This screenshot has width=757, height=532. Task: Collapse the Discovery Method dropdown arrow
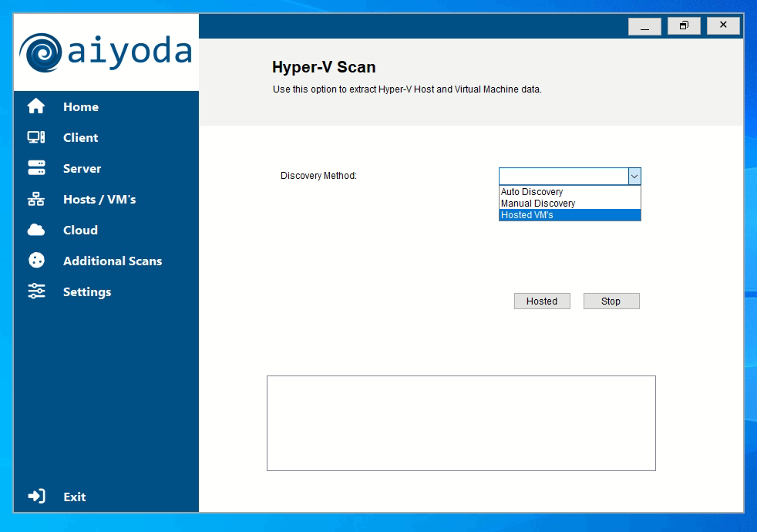click(634, 177)
